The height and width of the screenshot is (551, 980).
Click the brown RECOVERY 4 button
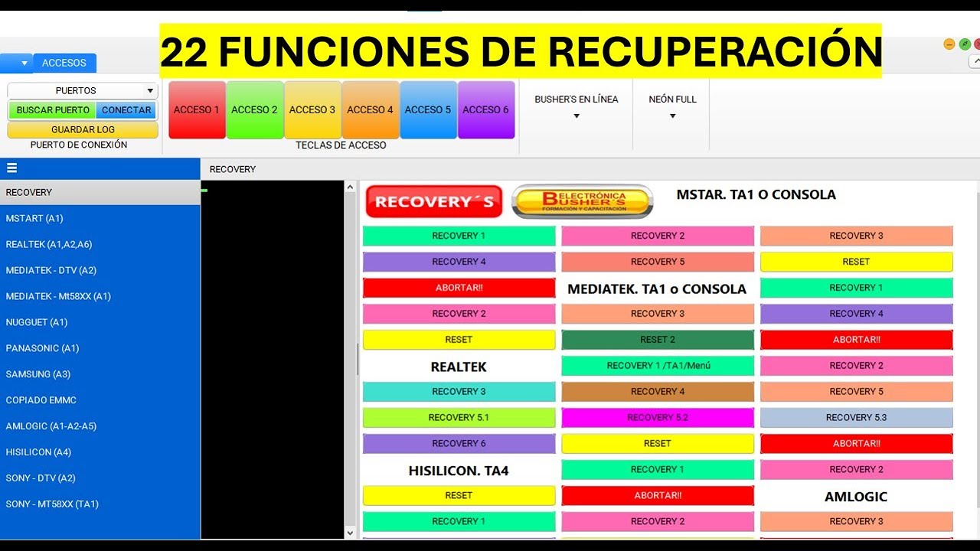click(x=658, y=392)
